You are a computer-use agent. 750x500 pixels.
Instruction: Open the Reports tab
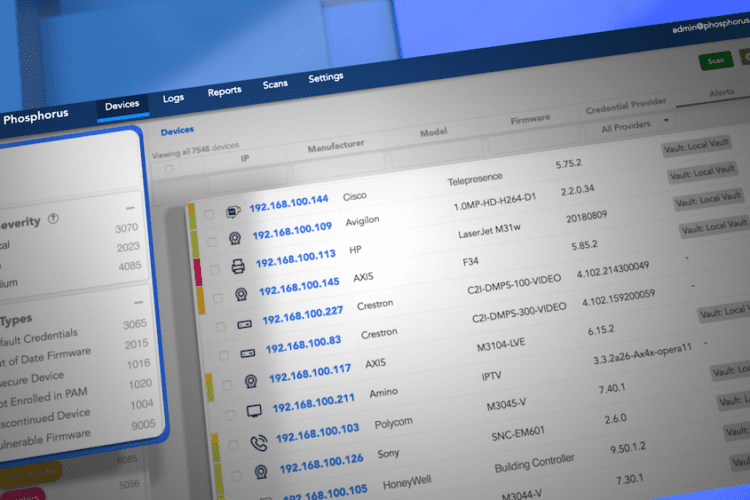(x=224, y=91)
